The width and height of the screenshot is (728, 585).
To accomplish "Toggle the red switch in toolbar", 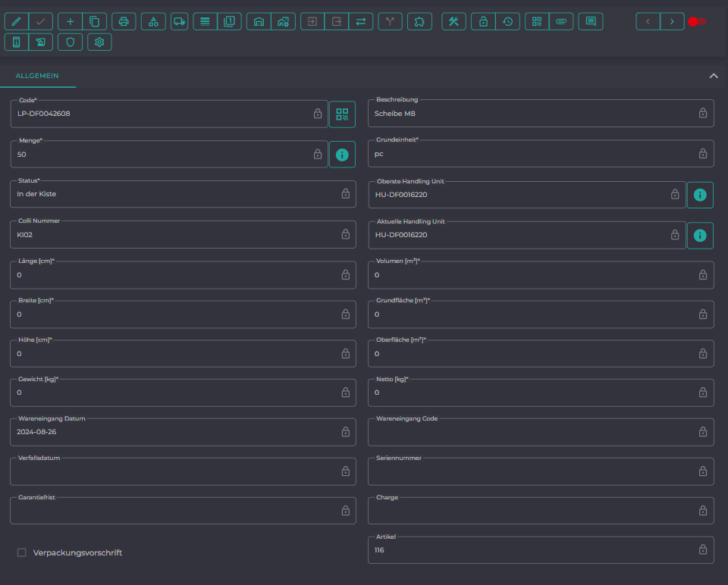I will point(698,22).
